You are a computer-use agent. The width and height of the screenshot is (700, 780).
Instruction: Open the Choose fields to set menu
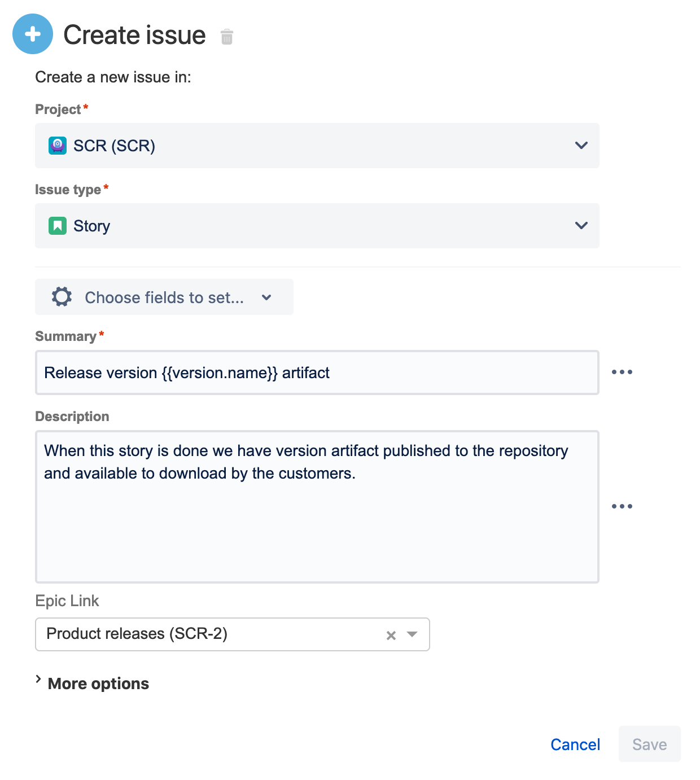[x=164, y=297]
